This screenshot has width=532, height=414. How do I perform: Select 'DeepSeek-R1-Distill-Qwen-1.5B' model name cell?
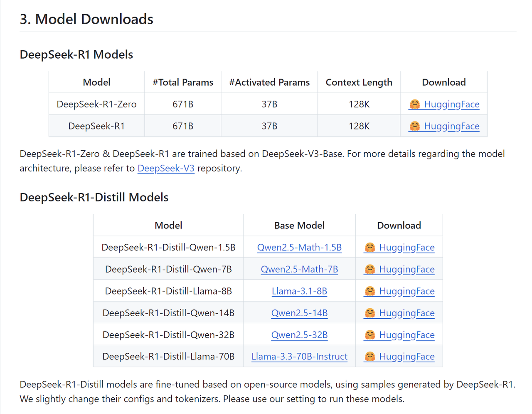coord(168,247)
